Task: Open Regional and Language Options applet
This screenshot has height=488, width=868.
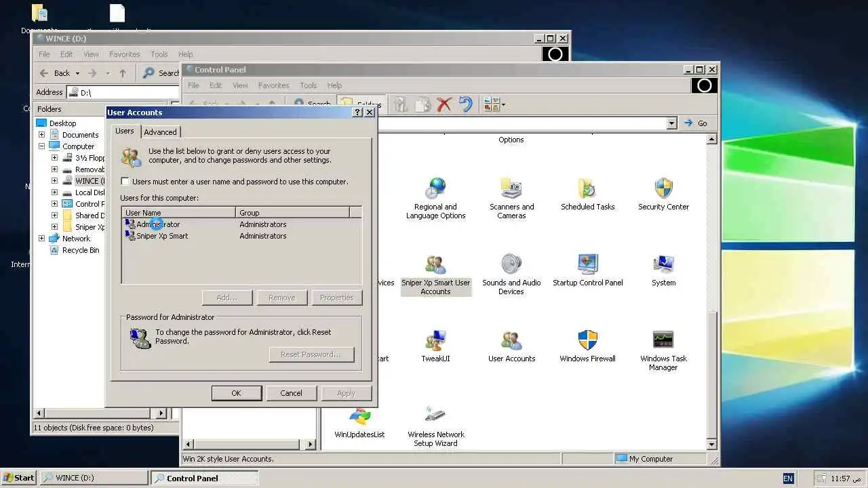Action: [435, 198]
